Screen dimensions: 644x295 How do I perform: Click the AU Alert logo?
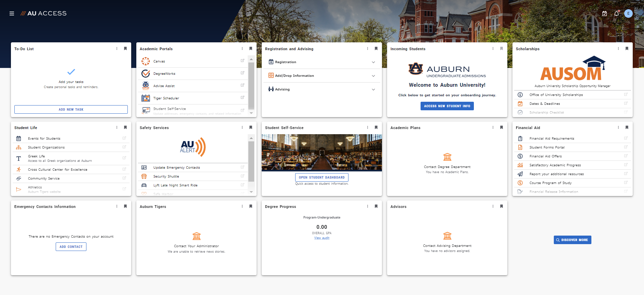tap(193, 147)
